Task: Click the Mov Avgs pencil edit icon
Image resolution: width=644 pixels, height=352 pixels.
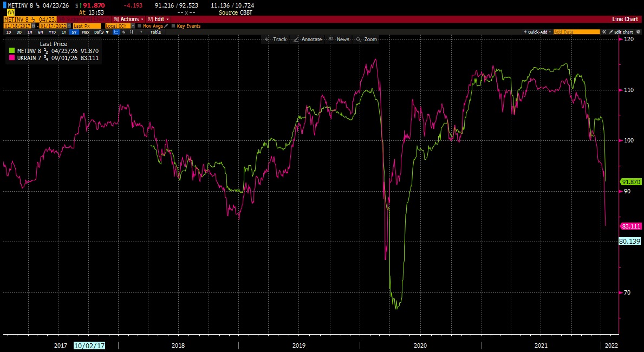Action: pyautogui.click(x=166, y=26)
